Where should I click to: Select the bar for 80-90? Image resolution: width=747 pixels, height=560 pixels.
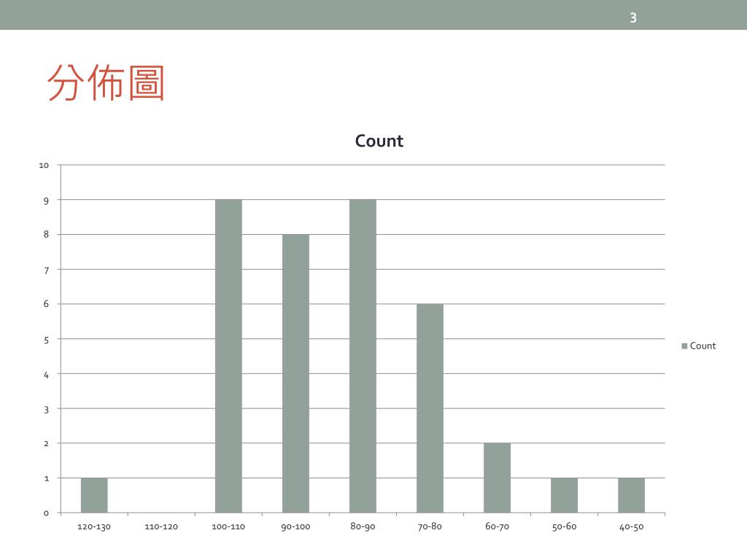(x=363, y=356)
